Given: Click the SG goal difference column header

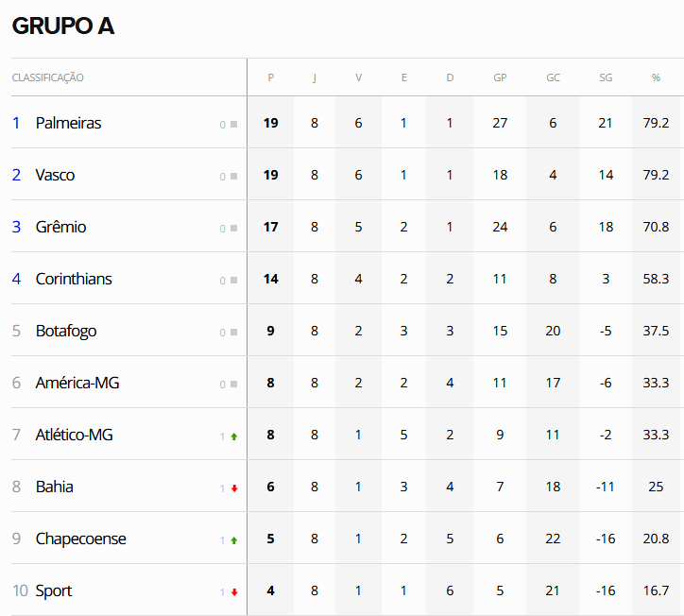Looking at the screenshot, I should (x=606, y=77).
